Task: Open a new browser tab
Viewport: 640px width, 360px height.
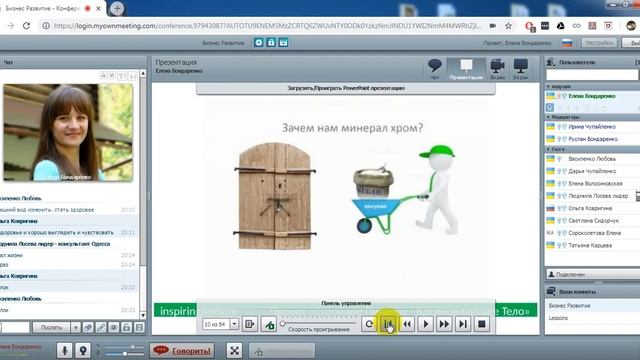Action: point(117,9)
